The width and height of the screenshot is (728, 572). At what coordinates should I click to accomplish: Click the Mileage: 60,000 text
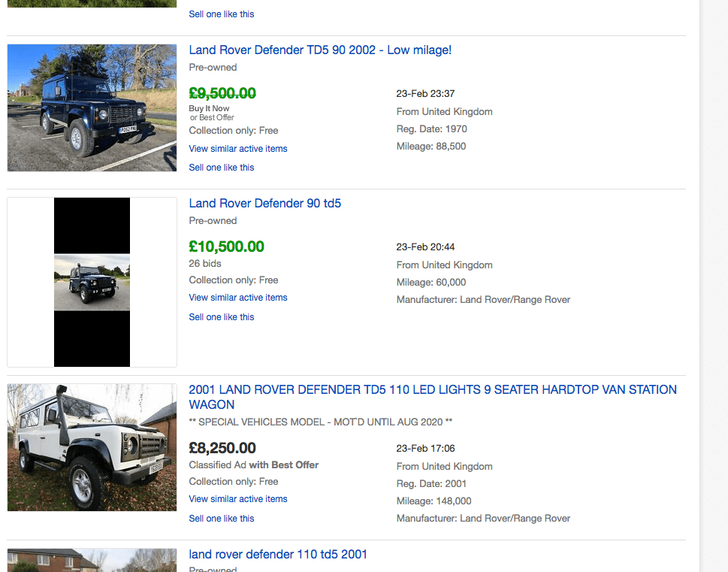pyautogui.click(x=430, y=283)
